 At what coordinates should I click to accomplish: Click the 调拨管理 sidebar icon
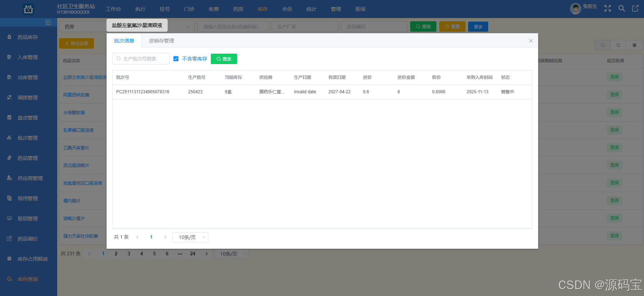(9, 97)
